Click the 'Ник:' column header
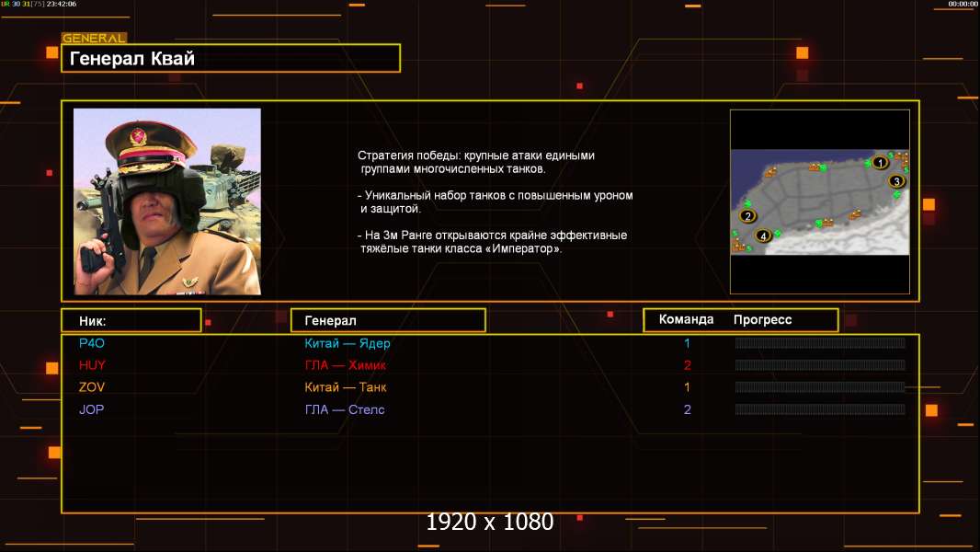Screen dimensions: 980x552 [131, 321]
